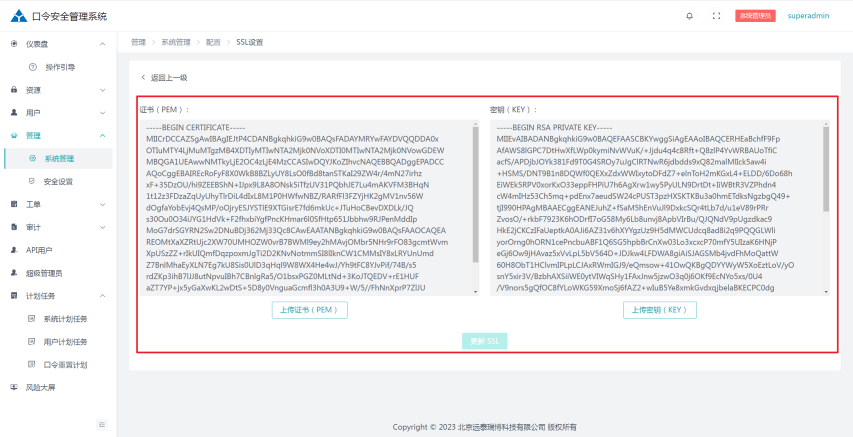Click the 上传密钥（KEY） button

point(660,310)
